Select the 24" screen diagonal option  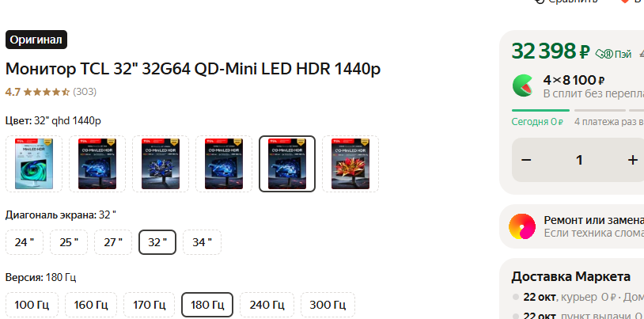click(x=25, y=242)
